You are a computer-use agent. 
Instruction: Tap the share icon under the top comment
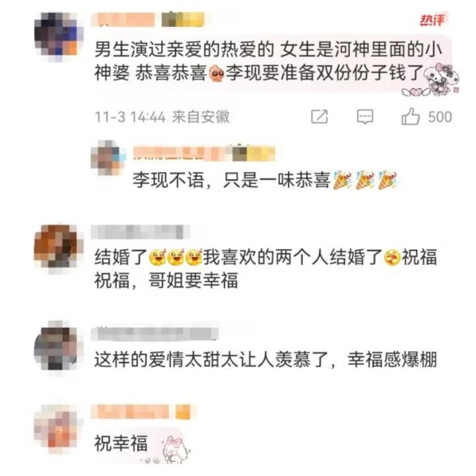tap(320, 117)
